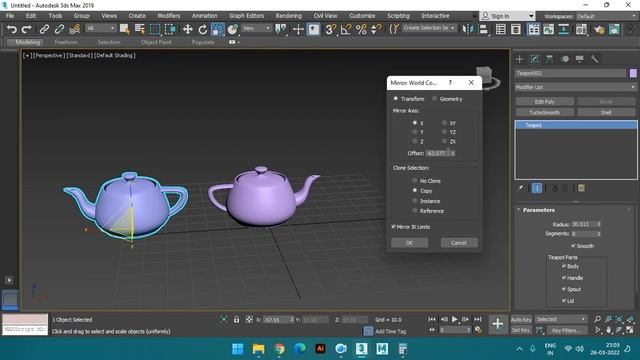Open the Rendering menu
The image size is (640, 360).
coord(289,16)
